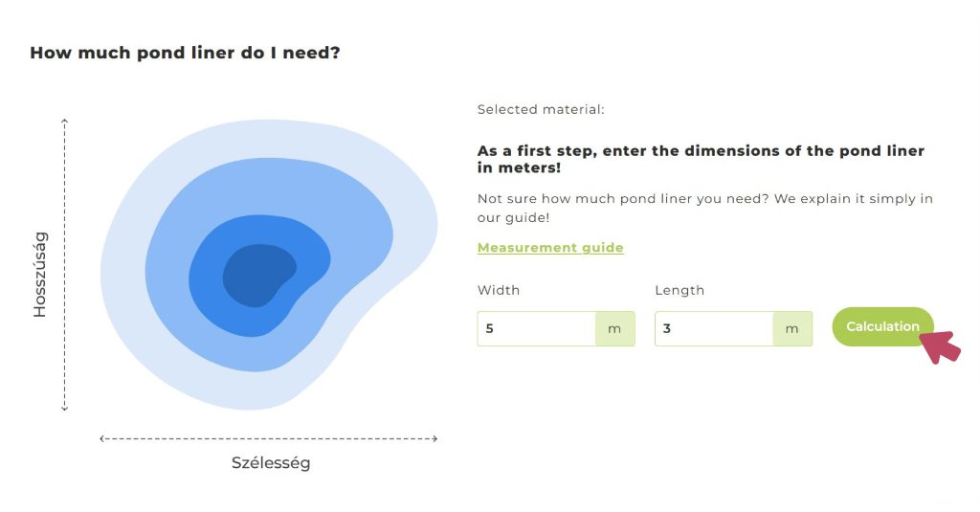Screen dimensions: 980x512
Task: Focus the Length input field
Action: [x=713, y=328]
